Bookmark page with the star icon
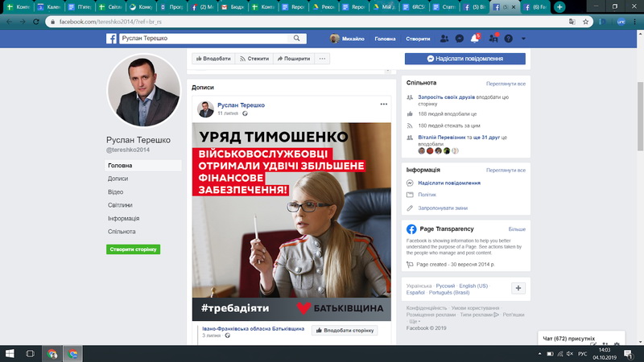The height and width of the screenshot is (362, 644). [x=586, y=22]
